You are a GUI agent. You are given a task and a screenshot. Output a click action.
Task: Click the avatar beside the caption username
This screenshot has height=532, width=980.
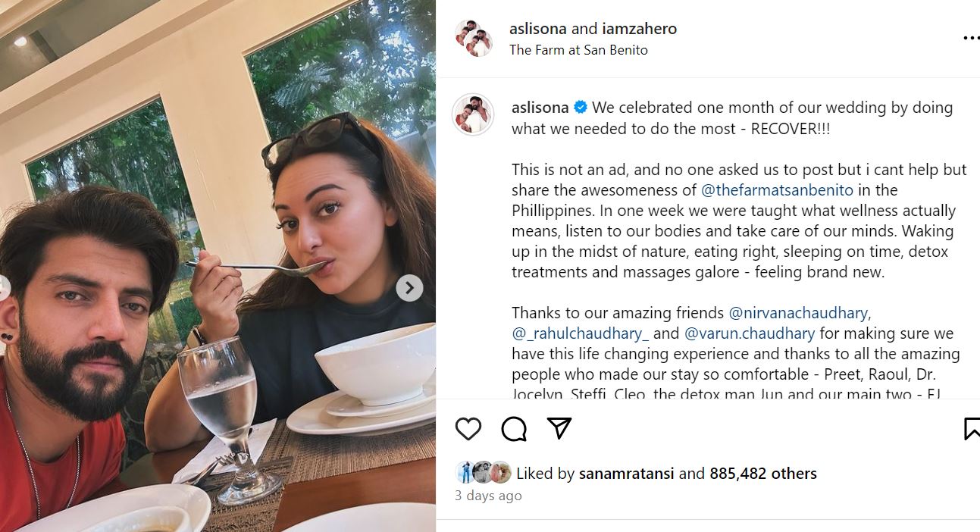[x=474, y=115]
